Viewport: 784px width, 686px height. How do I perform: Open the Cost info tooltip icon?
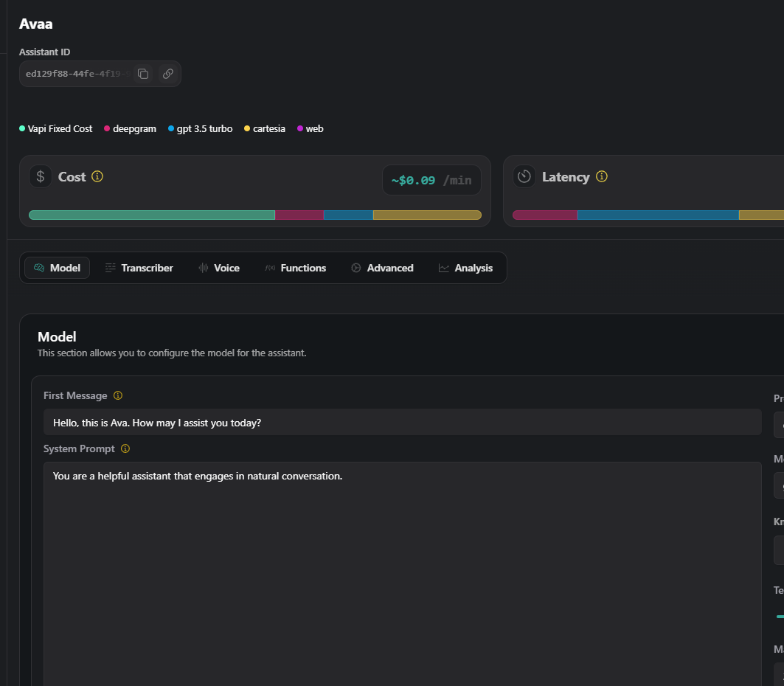[x=97, y=176]
